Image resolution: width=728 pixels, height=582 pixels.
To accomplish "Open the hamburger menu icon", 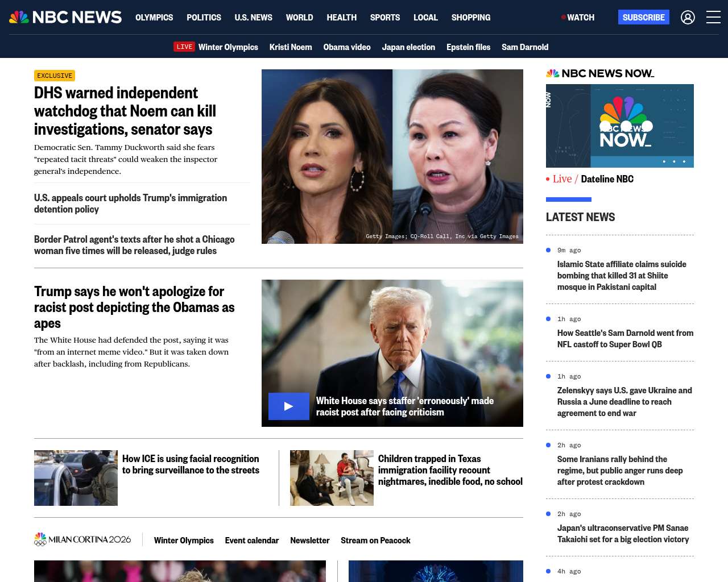I will (713, 18).
